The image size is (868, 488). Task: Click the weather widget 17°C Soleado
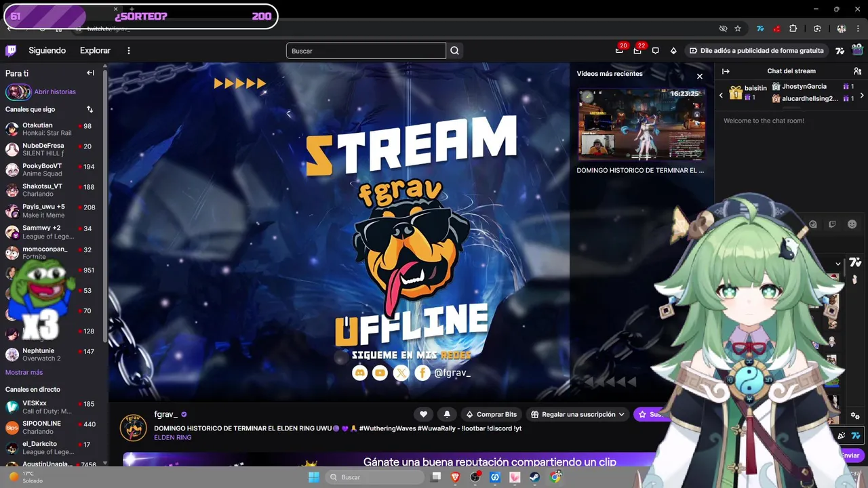(26, 477)
